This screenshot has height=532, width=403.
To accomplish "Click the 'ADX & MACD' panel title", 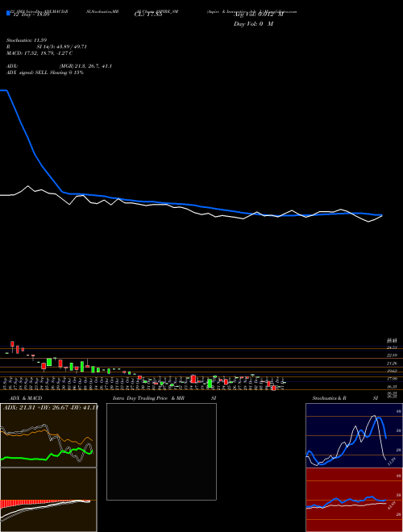I will click(26, 398).
